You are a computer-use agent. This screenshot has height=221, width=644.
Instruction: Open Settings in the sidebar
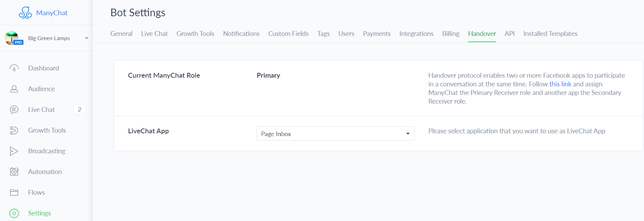coord(39,213)
